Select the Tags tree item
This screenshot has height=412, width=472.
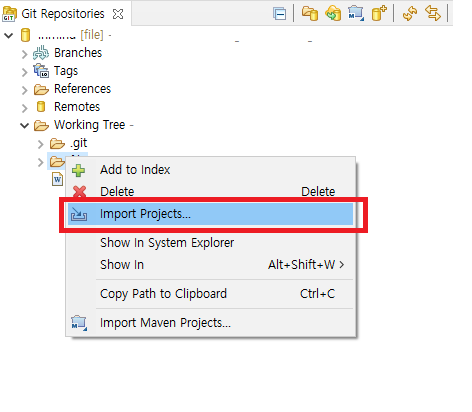coord(66,71)
